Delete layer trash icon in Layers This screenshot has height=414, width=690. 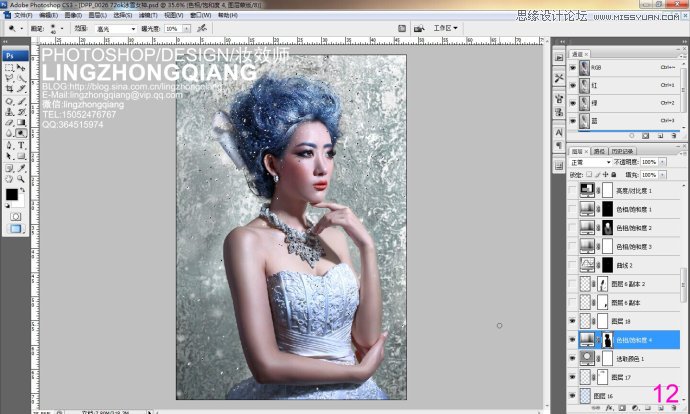point(674,408)
